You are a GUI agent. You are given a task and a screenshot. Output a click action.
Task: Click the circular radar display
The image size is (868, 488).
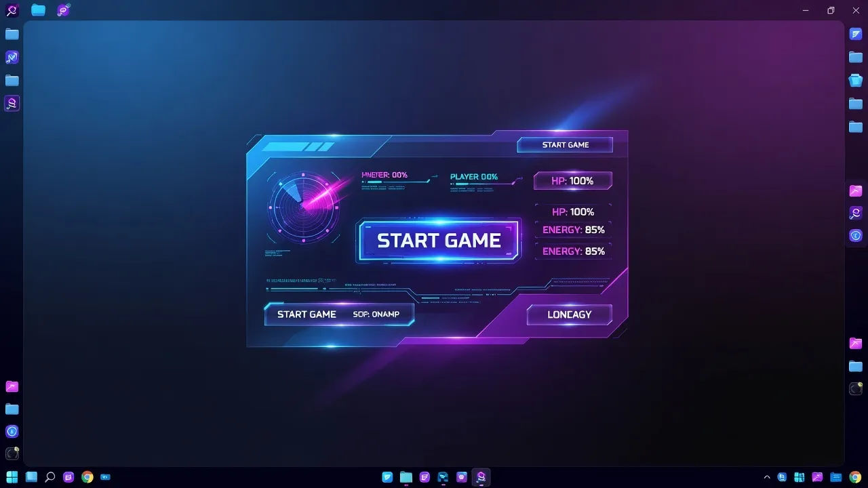point(304,207)
